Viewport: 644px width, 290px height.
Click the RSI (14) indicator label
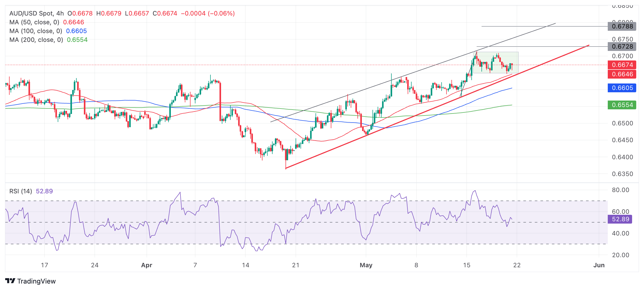(20, 191)
